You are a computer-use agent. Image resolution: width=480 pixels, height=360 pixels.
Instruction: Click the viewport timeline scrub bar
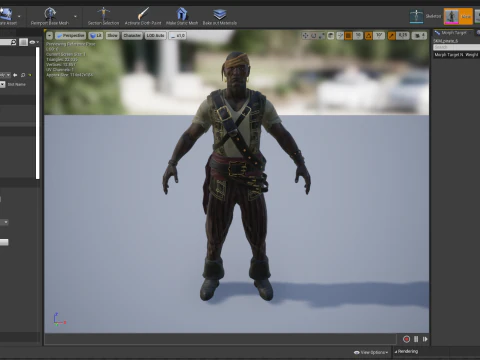click(220, 339)
